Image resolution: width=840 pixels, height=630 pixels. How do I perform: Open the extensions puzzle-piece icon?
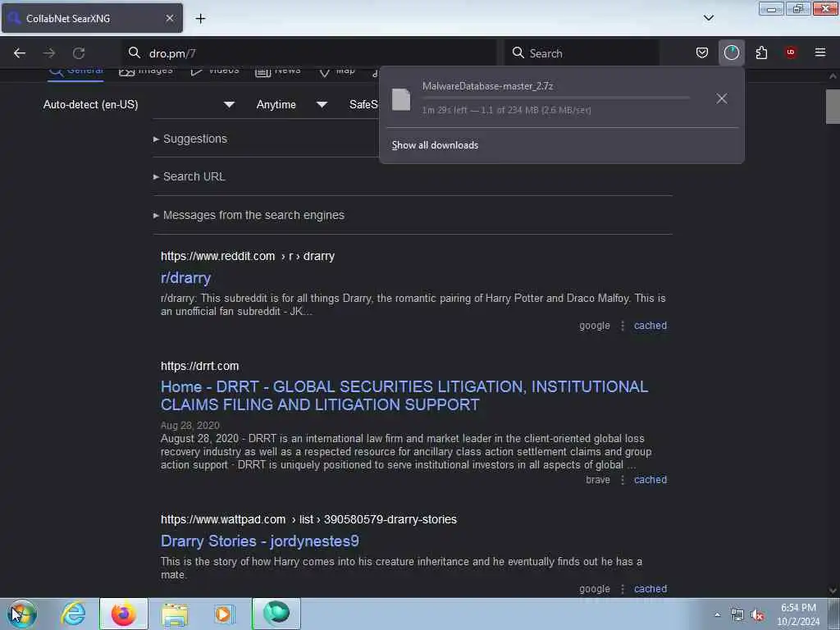(761, 52)
